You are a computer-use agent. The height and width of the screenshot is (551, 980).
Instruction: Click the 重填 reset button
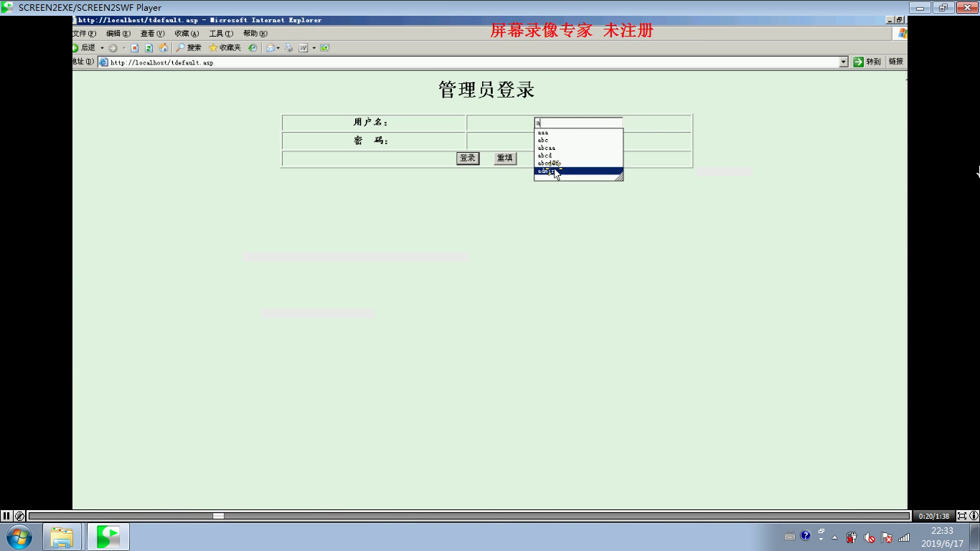tap(505, 158)
